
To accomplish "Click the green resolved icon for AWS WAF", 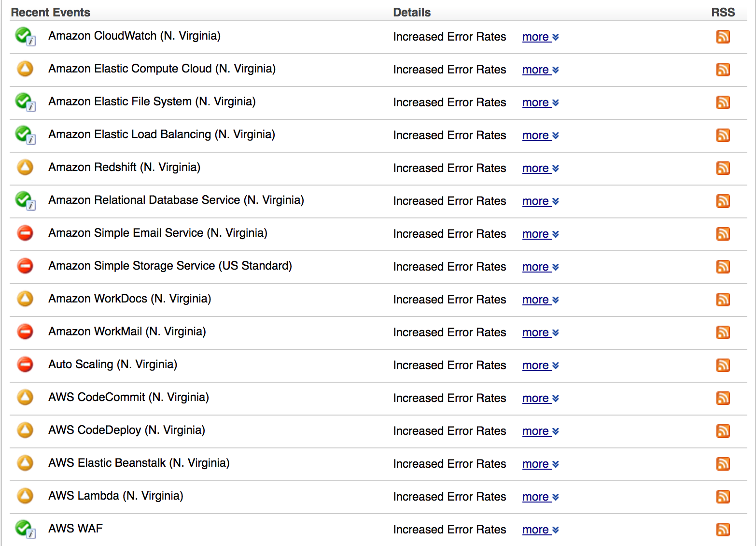I will click(25, 529).
